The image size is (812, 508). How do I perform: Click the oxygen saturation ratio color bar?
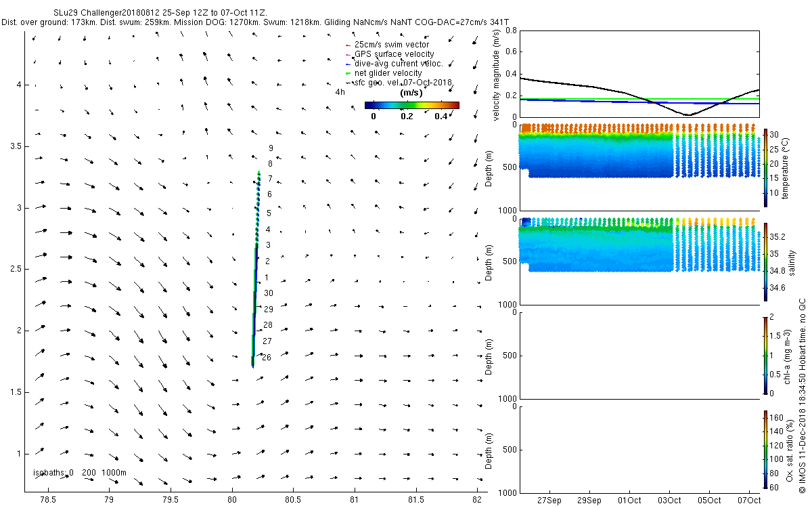click(765, 448)
